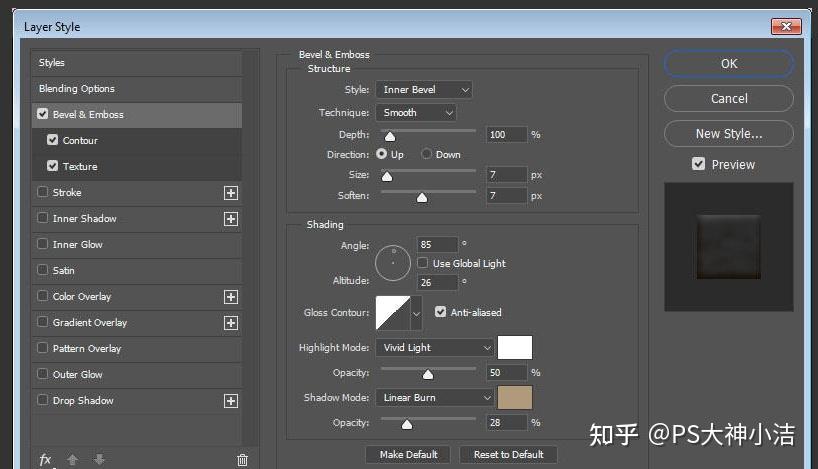Screen dimensions: 818x469
Task: Click the Altitude value field
Action: tap(437, 282)
